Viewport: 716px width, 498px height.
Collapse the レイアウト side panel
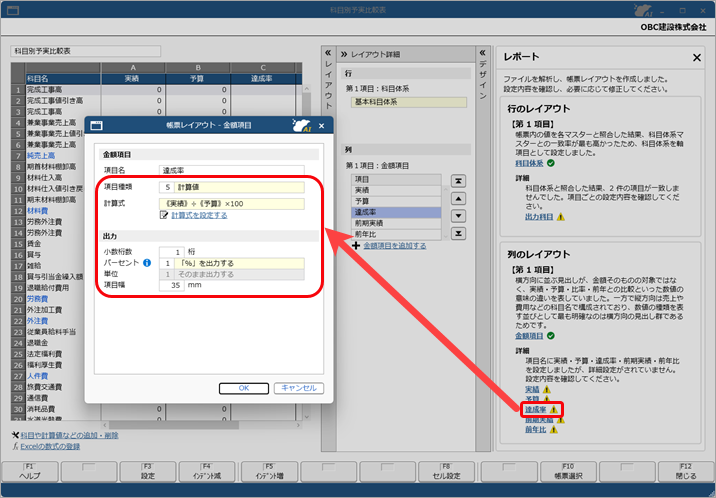[328, 53]
